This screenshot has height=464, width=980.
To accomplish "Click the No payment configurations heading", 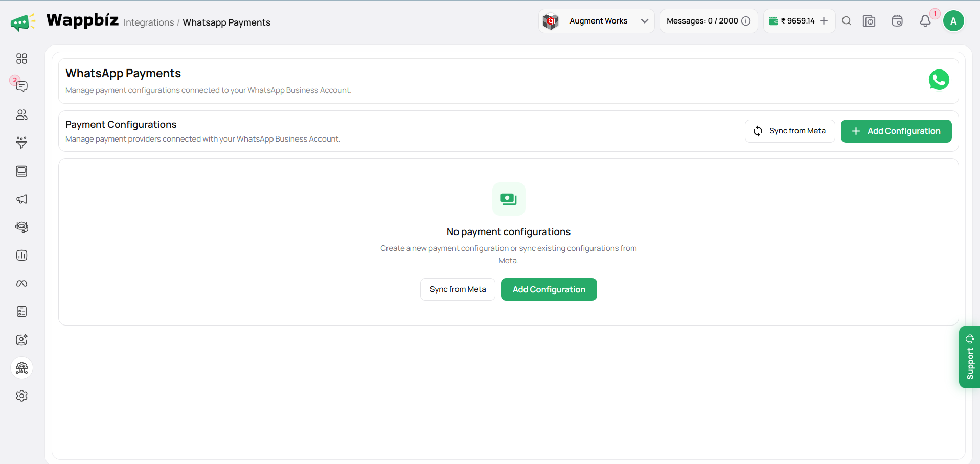I will [509, 231].
